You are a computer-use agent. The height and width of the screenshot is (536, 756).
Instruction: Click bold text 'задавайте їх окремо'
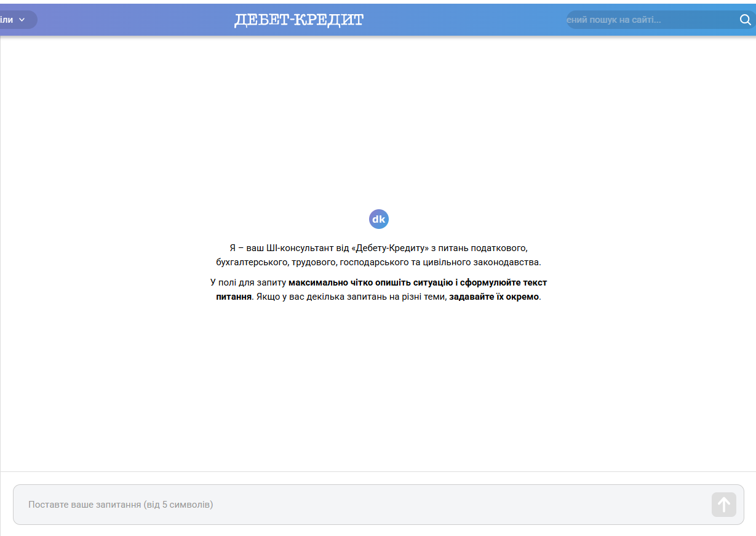tap(494, 297)
